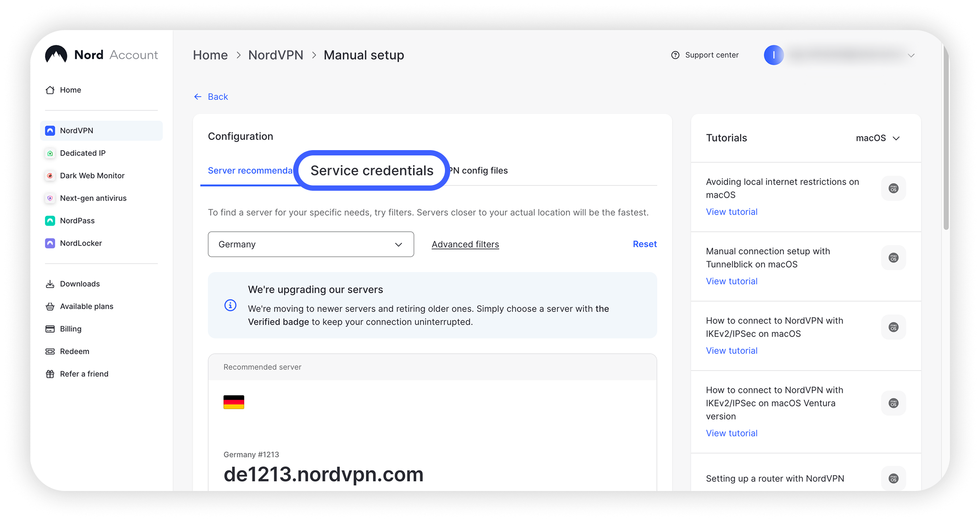Click the Back link
Image resolution: width=980 pixels, height=521 pixels.
click(x=211, y=97)
